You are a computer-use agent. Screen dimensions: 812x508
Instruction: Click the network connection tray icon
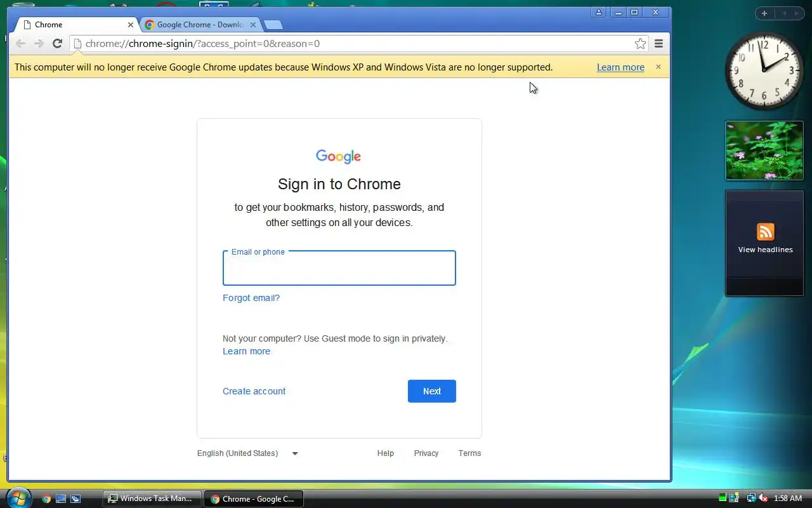coord(751,498)
